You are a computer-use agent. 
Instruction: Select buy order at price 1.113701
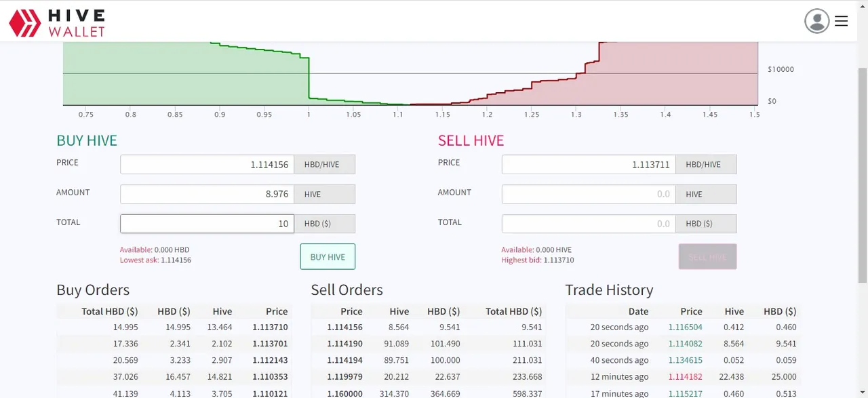coord(174,344)
